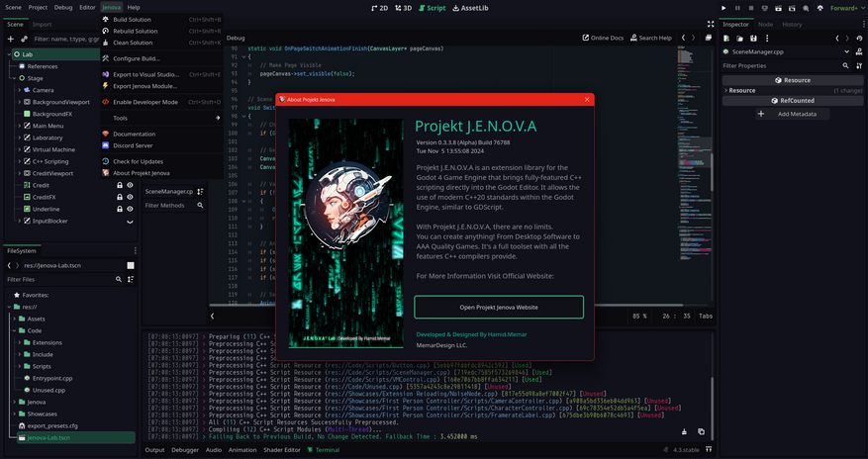The image size is (868, 459).
Task: Select Build Solution from Jenova menu
Action: 133,19
